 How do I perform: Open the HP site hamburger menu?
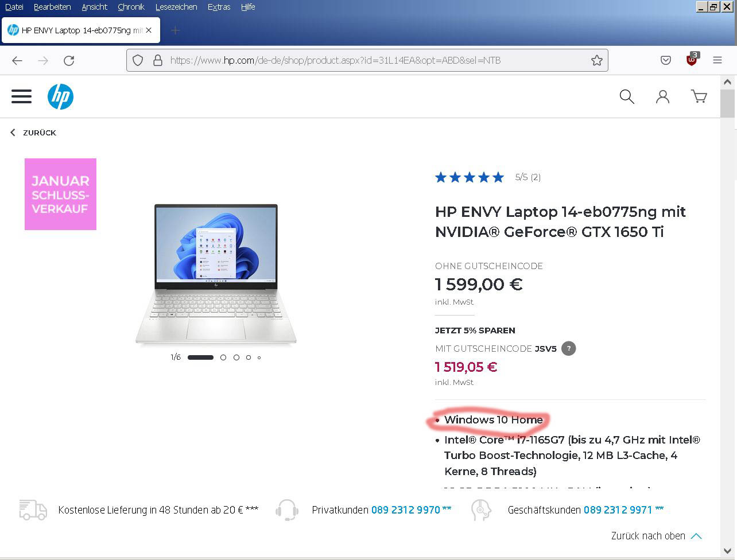(x=22, y=96)
